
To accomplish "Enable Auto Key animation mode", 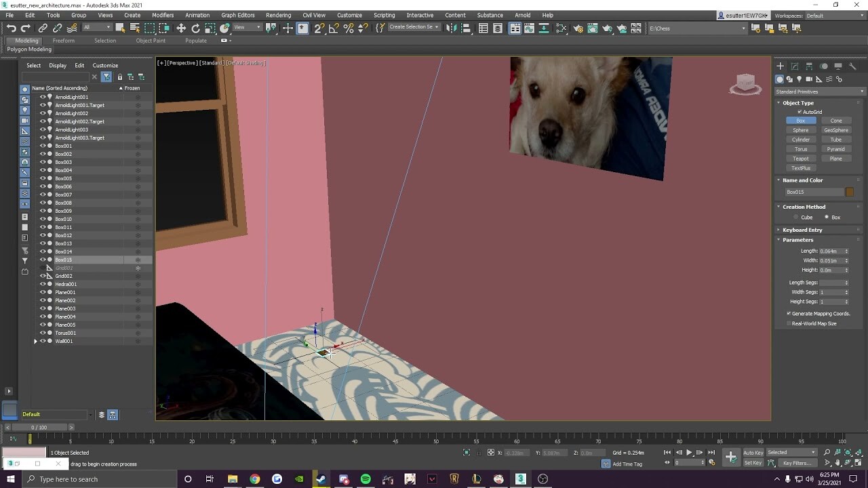I will tap(755, 453).
